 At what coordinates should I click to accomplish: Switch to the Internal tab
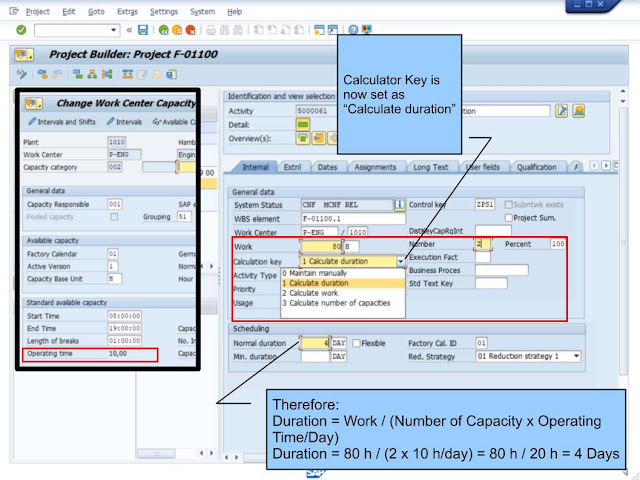click(255, 167)
